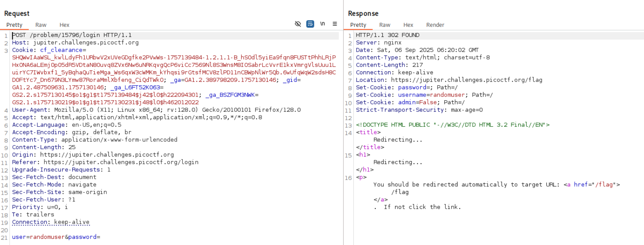Click the Request panel heading
The width and height of the screenshot is (644, 245).
tap(17, 13)
